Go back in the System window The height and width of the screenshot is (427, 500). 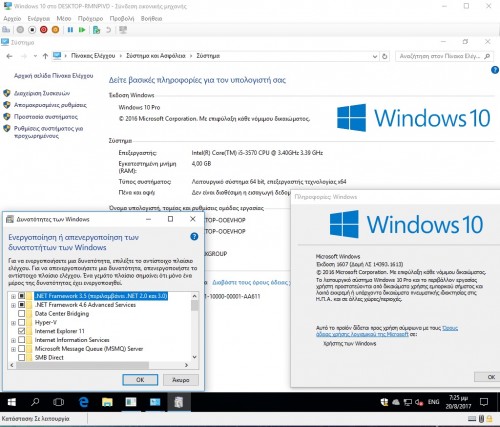[x=9, y=56]
